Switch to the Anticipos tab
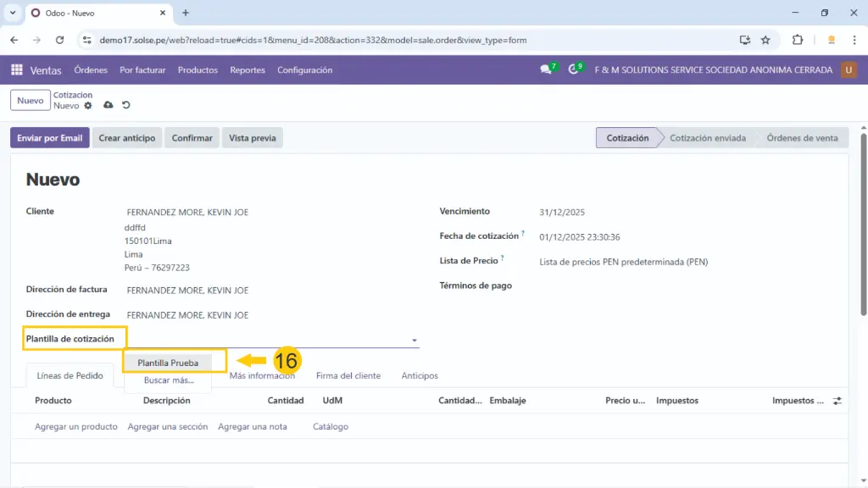The width and height of the screenshot is (868, 488). click(x=420, y=375)
